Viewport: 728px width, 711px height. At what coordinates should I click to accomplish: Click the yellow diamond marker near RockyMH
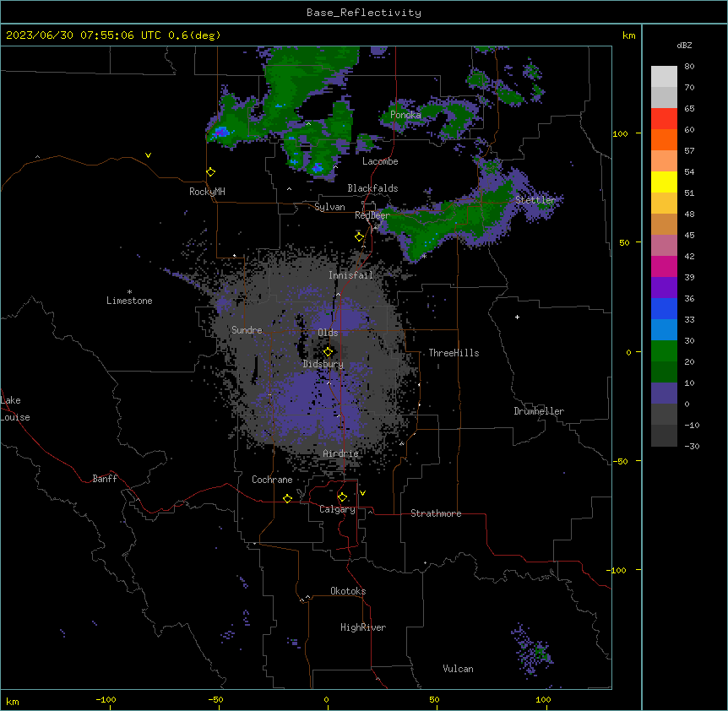click(x=210, y=172)
